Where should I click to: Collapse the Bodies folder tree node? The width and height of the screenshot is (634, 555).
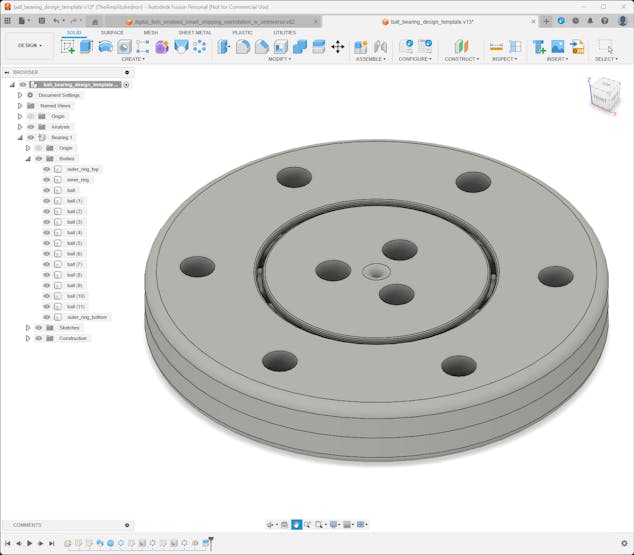(28, 158)
